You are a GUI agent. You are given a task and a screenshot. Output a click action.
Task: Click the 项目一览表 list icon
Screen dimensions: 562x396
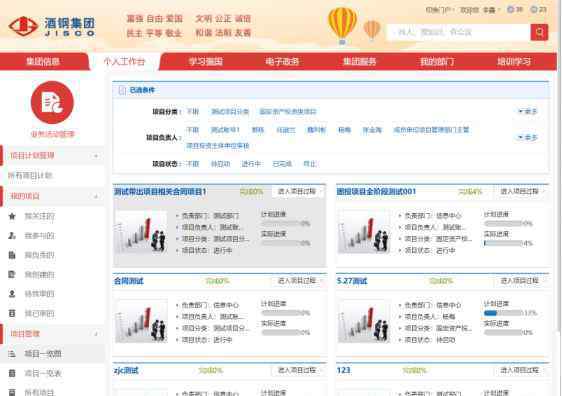12,373
